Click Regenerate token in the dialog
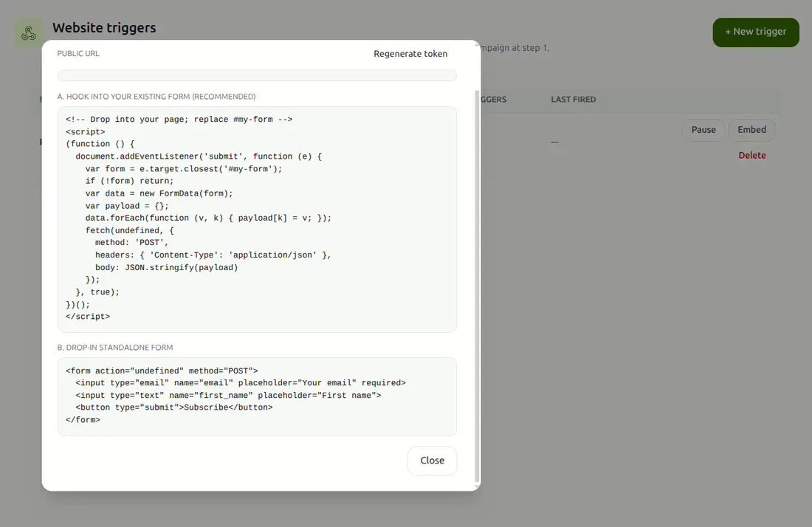The image size is (812, 527). coord(410,54)
